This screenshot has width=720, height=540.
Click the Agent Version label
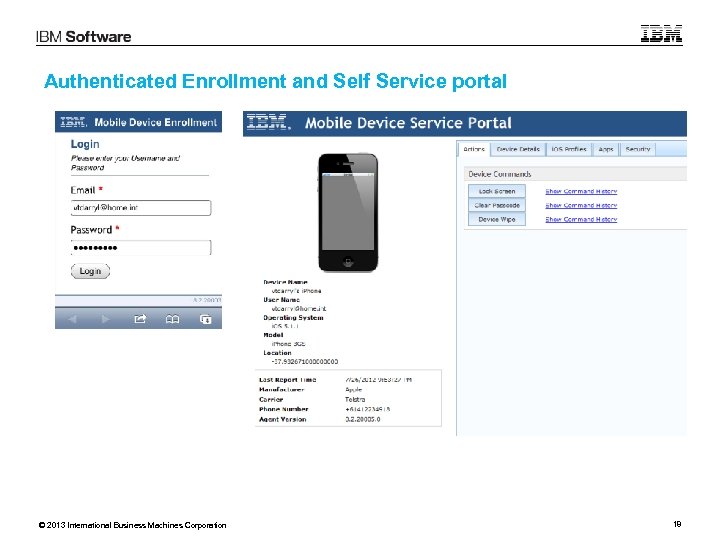click(x=282, y=419)
